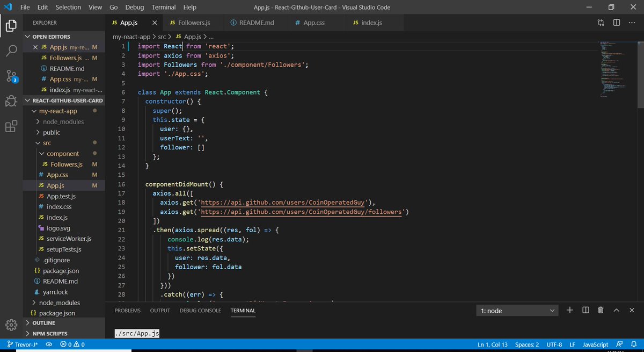Switch to the README.md editor tab

tap(256, 23)
